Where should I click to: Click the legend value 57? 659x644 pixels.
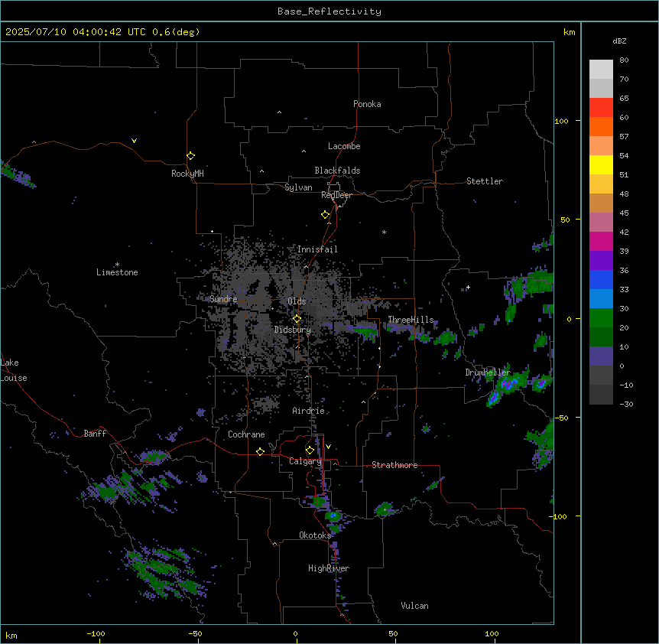pyautogui.click(x=624, y=137)
